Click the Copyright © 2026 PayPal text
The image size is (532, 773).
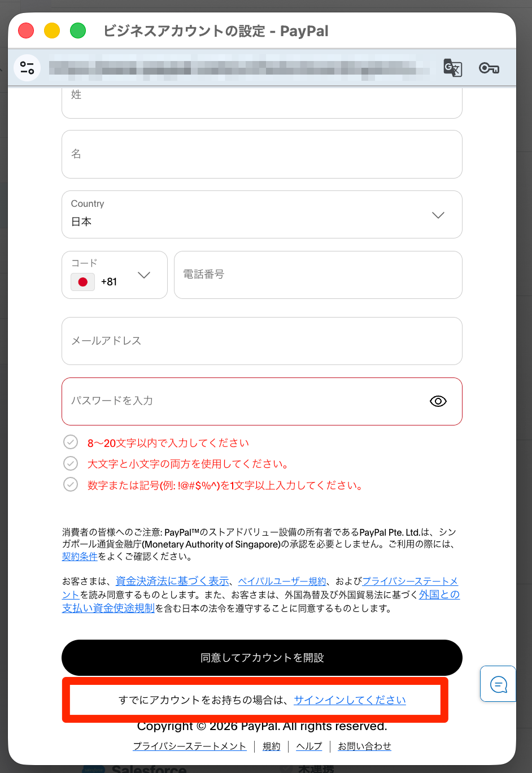[262, 726]
